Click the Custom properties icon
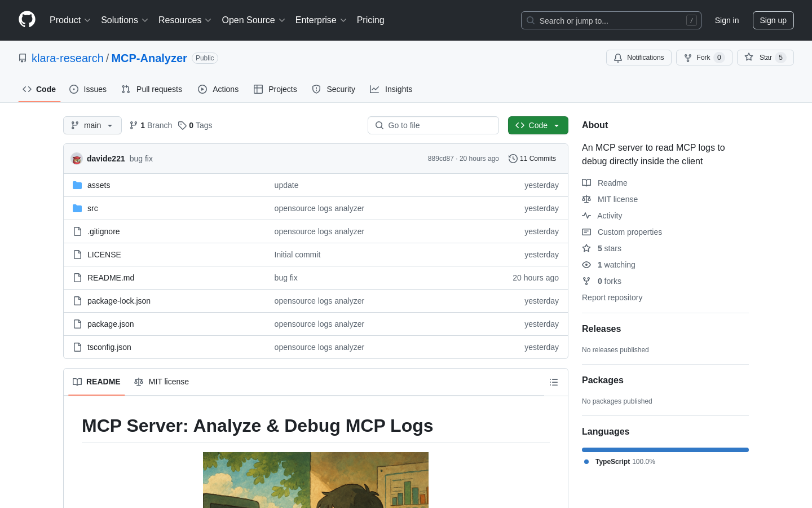The height and width of the screenshot is (508, 812). coord(586,232)
